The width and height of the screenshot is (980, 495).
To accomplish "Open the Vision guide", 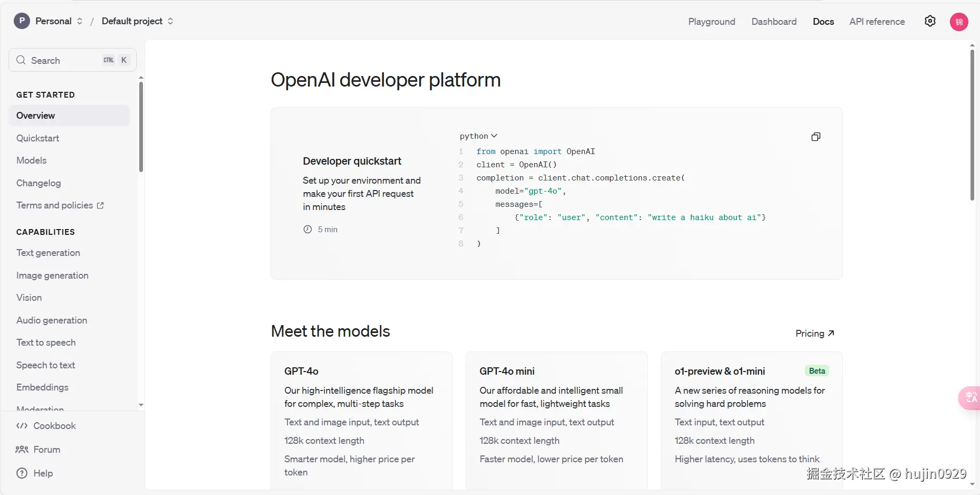I will pyautogui.click(x=29, y=298).
